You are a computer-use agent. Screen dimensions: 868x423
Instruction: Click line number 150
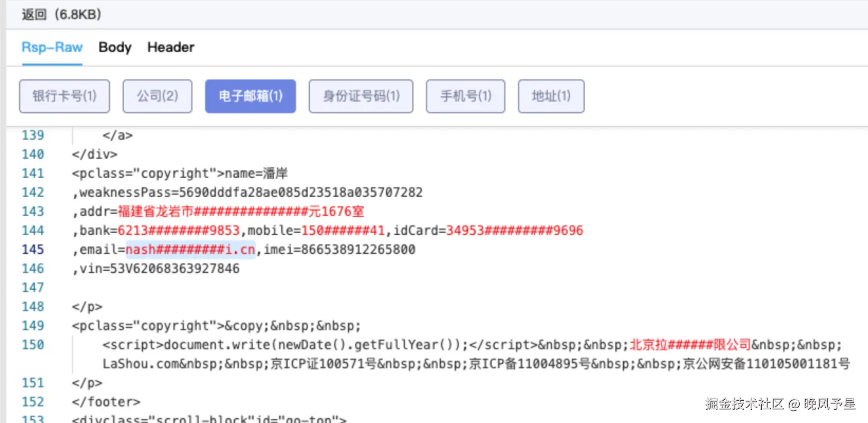(33, 345)
